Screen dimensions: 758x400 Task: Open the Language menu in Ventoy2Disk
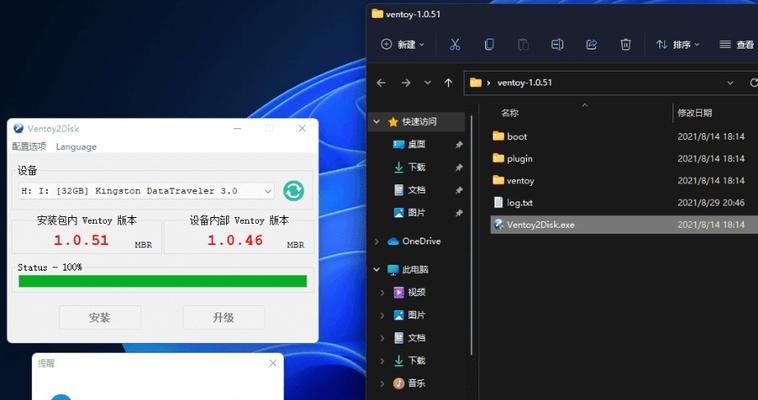[x=76, y=147]
